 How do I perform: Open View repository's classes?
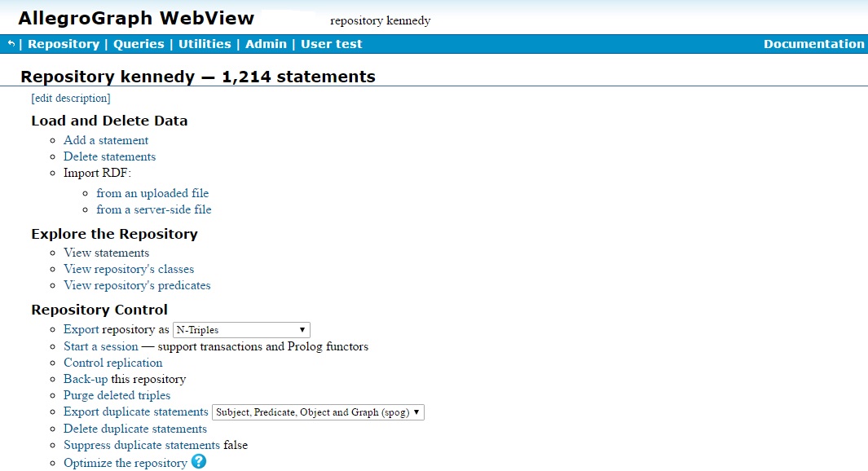pyautogui.click(x=129, y=269)
